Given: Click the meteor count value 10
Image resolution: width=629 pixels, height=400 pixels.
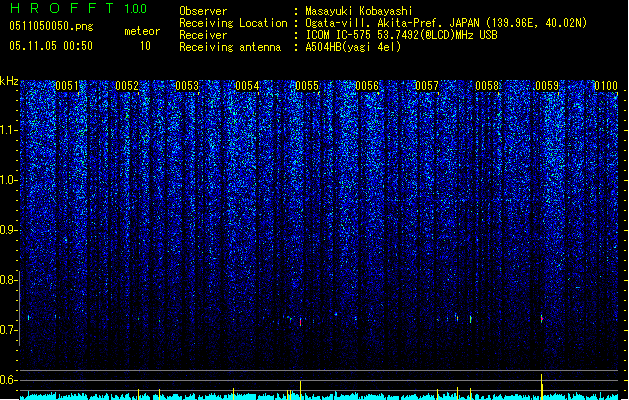Looking at the screenshot, I should click(145, 46).
